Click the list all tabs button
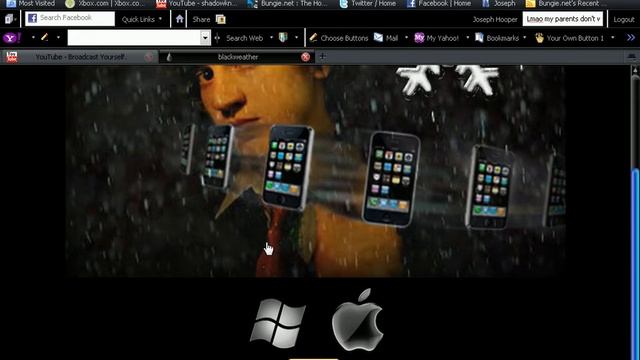Image resolution: width=640 pixels, height=360 pixels. [631, 57]
